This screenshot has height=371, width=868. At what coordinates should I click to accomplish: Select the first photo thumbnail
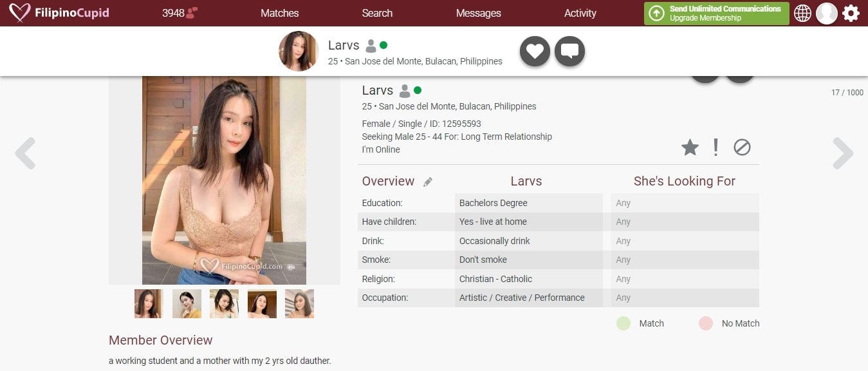[149, 303]
